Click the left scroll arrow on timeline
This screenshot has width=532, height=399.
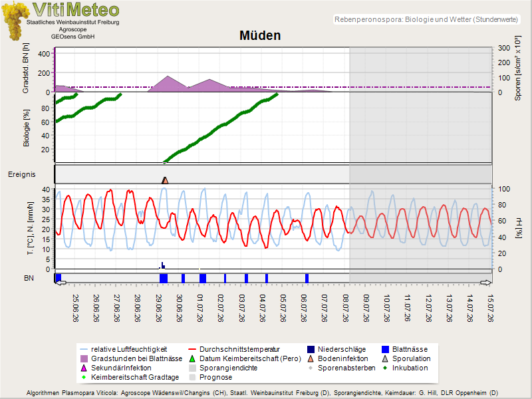coord(61,283)
